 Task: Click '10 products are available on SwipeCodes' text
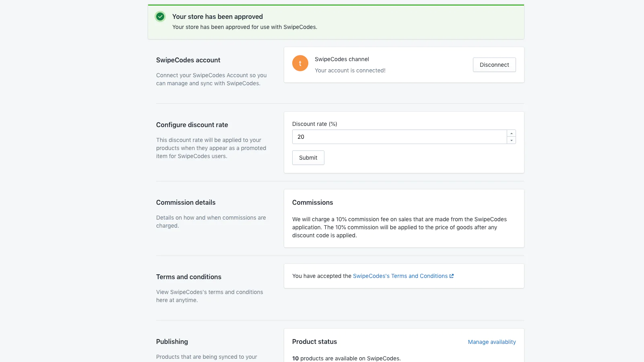click(x=347, y=358)
